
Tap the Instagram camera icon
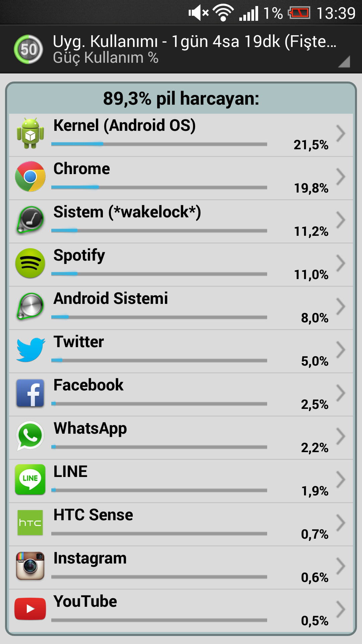click(x=30, y=566)
